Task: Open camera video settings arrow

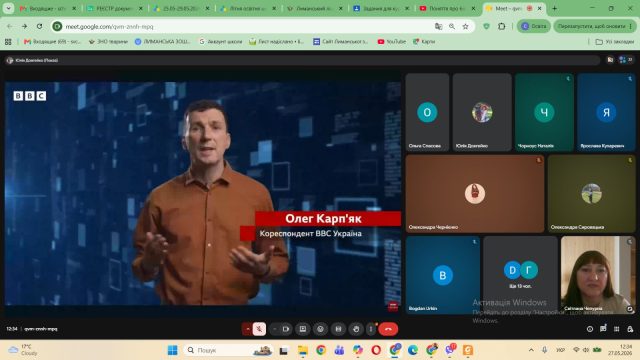Action: pos(274,329)
